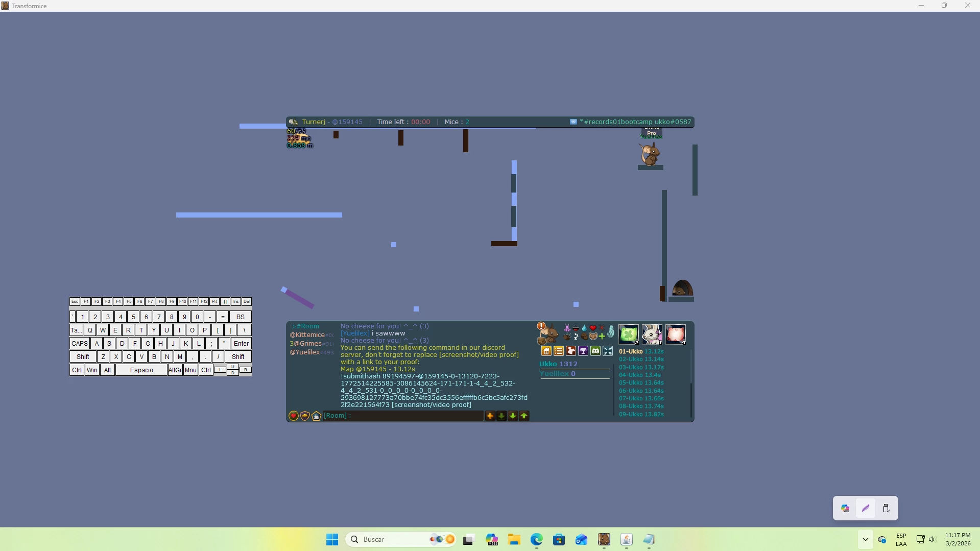Image resolution: width=980 pixels, height=551 pixels.
Task: Select the pink parchment consumable item
Action: [676, 334]
